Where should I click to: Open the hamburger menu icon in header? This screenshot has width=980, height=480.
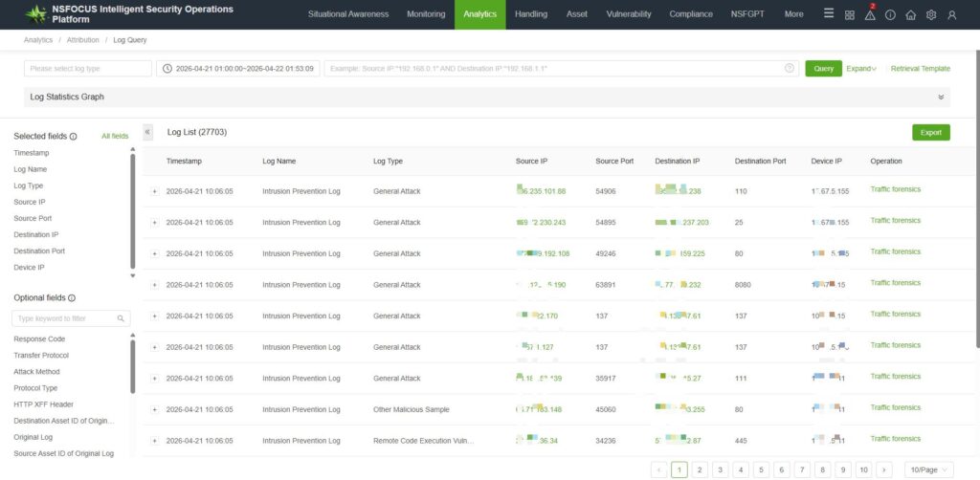(x=829, y=14)
